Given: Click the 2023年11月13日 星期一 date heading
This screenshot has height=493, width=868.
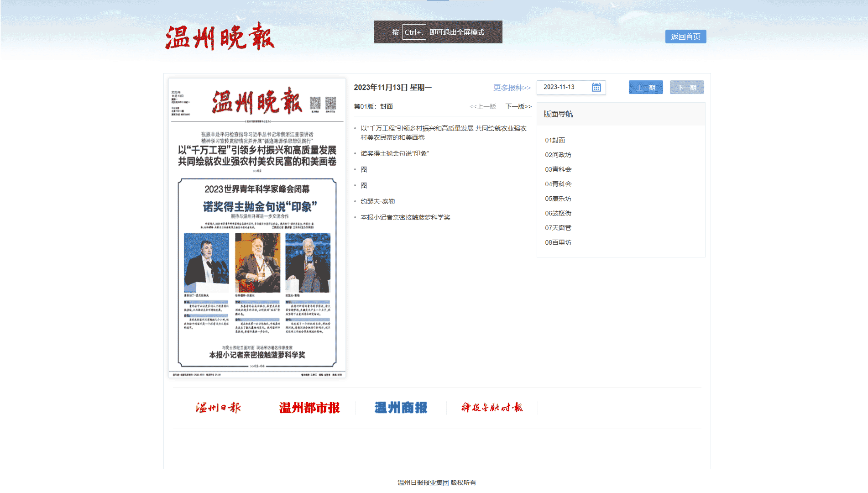Looking at the screenshot, I should (x=393, y=87).
